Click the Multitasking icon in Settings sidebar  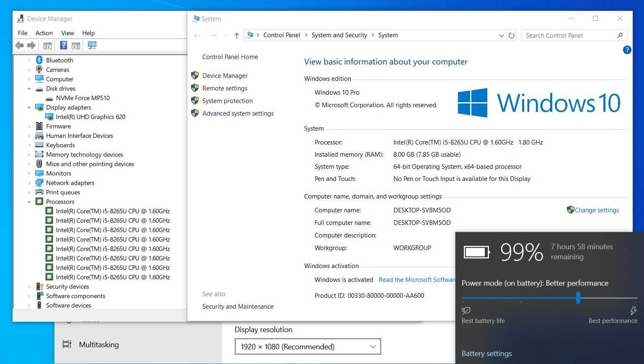pyautogui.click(x=67, y=344)
